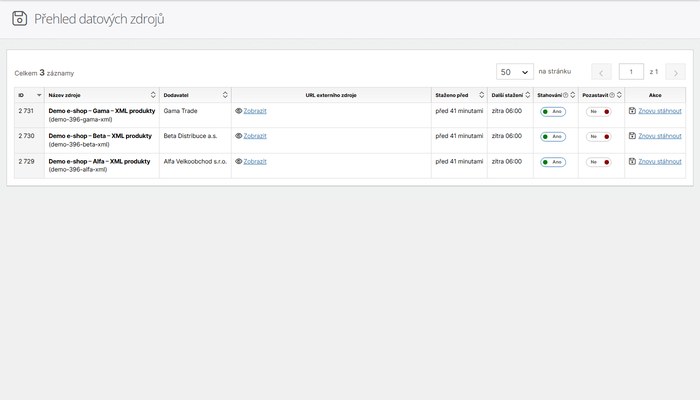Sort by Další stažení column
The height and width of the screenshot is (400, 700).
point(527,95)
